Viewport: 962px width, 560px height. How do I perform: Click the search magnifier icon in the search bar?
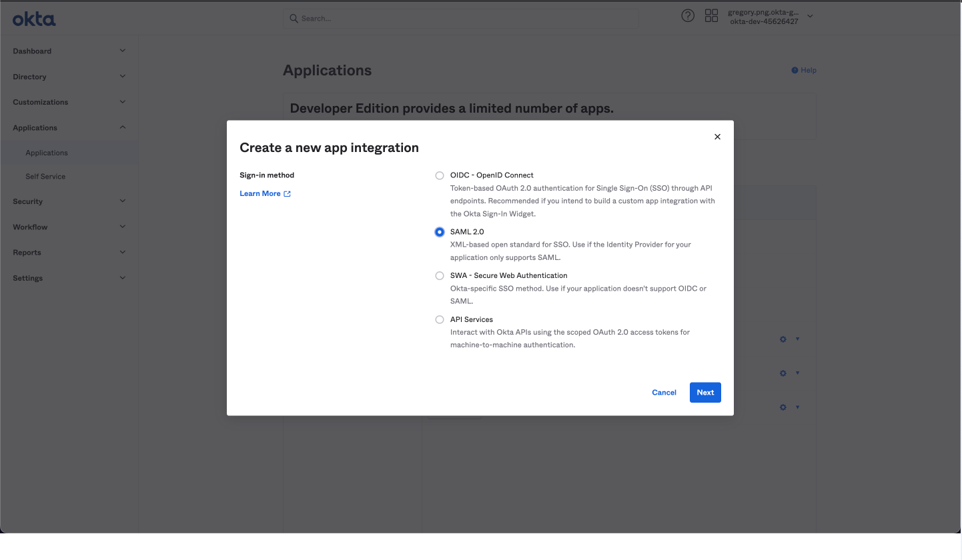pyautogui.click(x=294, y=18)
